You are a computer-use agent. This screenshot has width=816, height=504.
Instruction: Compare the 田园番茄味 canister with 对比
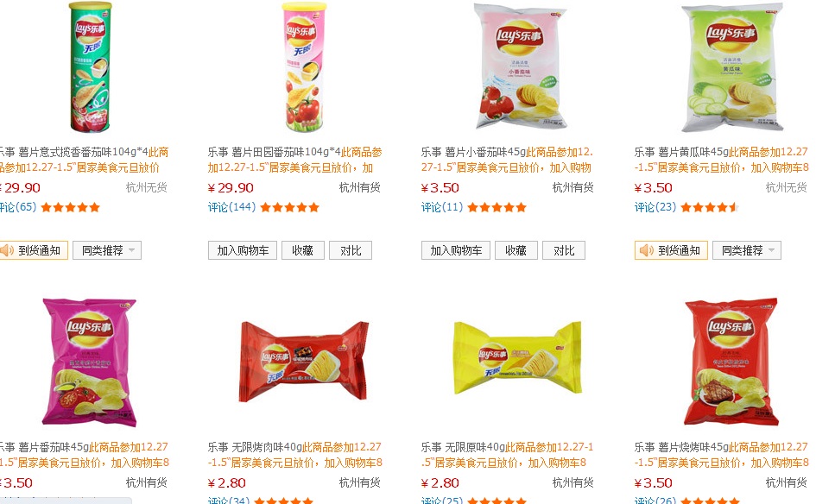point(351,250)
